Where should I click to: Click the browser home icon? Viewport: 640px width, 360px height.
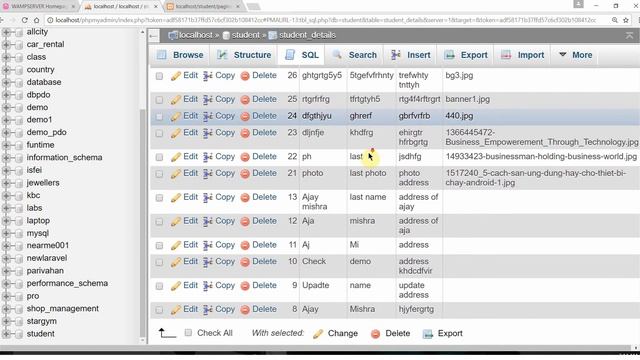coord(36,20)
